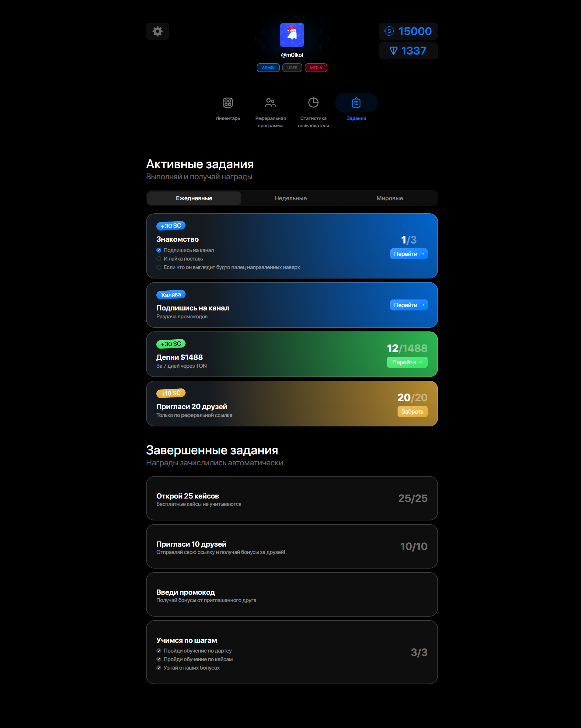Switch to the Недельные tab
Viewport: 581px width, 728px height.
pos(290,198)
